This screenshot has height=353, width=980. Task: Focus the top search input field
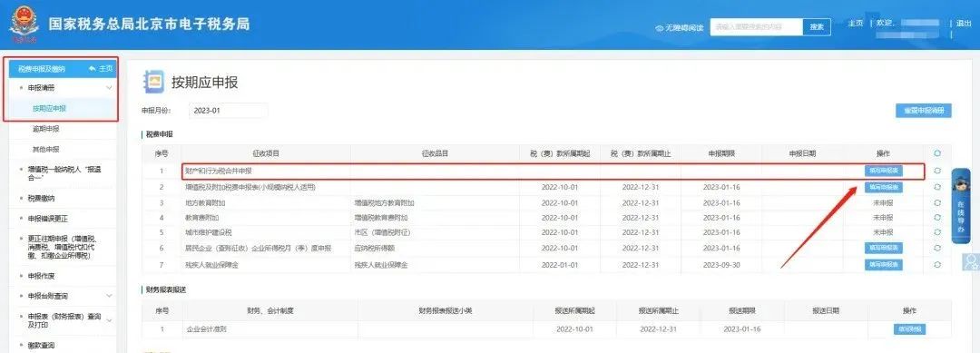pos(756,27)
